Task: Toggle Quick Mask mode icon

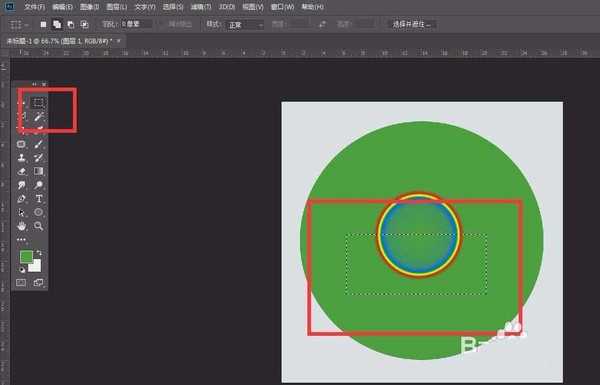Action: coord(21,282)
